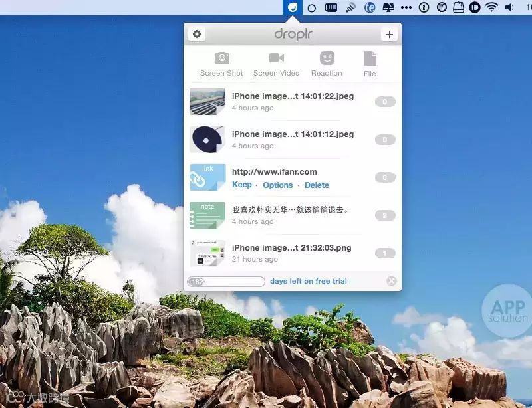Click the microphone icon in menu bar
The height and width of the screenshot is (408, 532).
coord(351,7)
